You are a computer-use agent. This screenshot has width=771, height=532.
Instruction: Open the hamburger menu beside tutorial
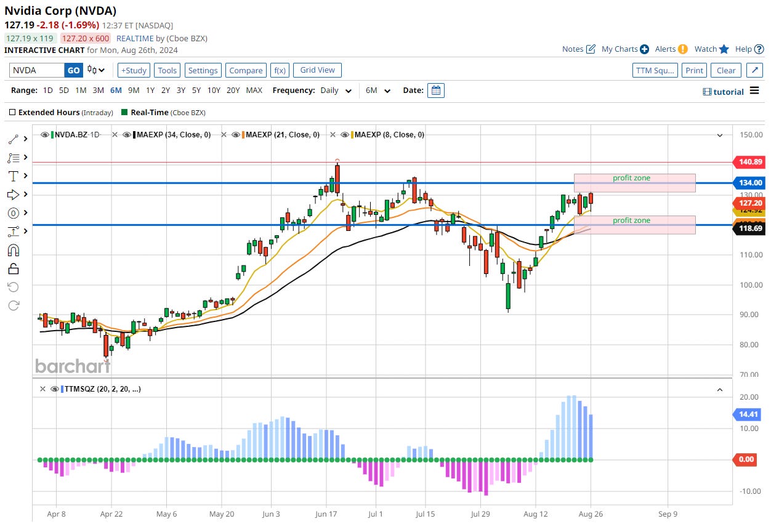[x=755, y=91]
